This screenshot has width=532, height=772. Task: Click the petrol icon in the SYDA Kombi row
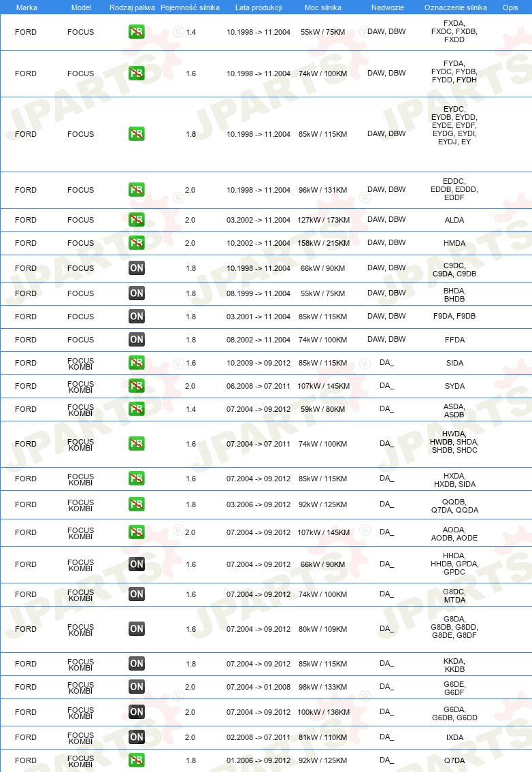point(136,386)
